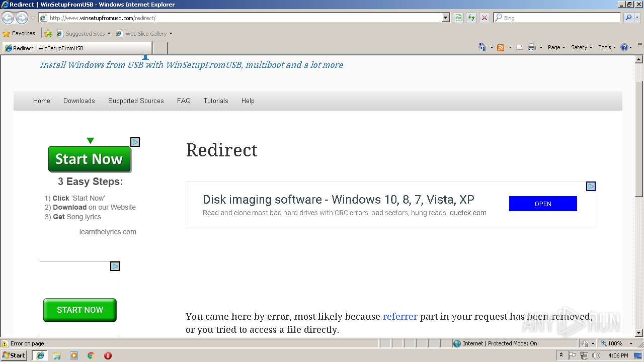Stop loading with the red X icon
The width and height of the screenshot is (644, 362).
[485, 18]
